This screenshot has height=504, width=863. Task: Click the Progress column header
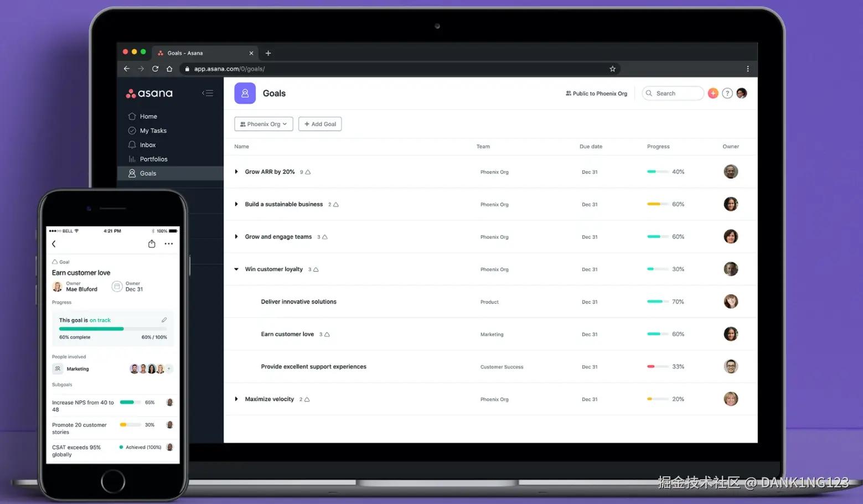pos(658,147)
